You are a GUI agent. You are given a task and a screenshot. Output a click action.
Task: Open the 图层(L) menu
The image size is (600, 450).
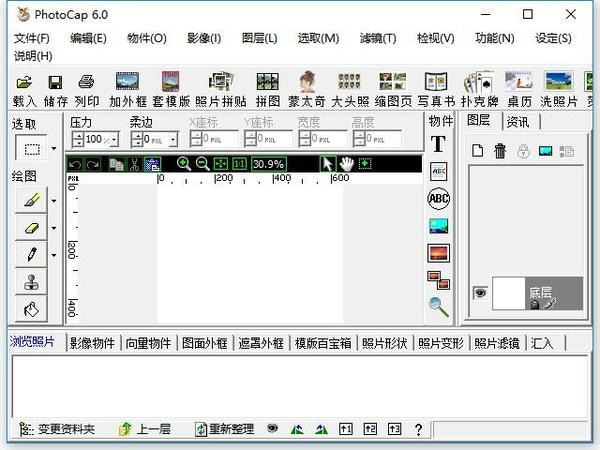259,38
